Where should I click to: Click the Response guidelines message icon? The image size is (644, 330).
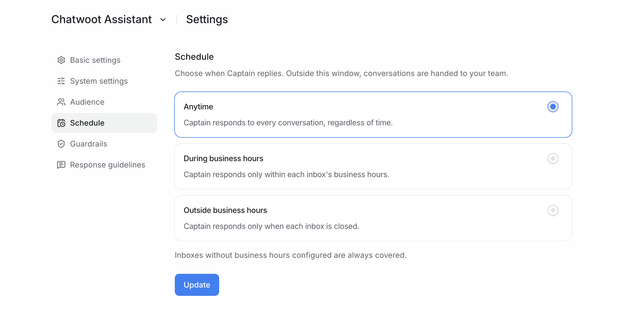[61, 165]
